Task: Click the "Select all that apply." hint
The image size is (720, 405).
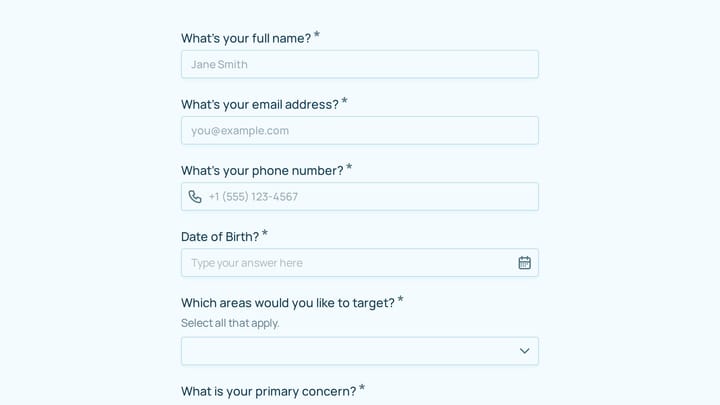Action: pyautogui.click(x=230, y=323)
